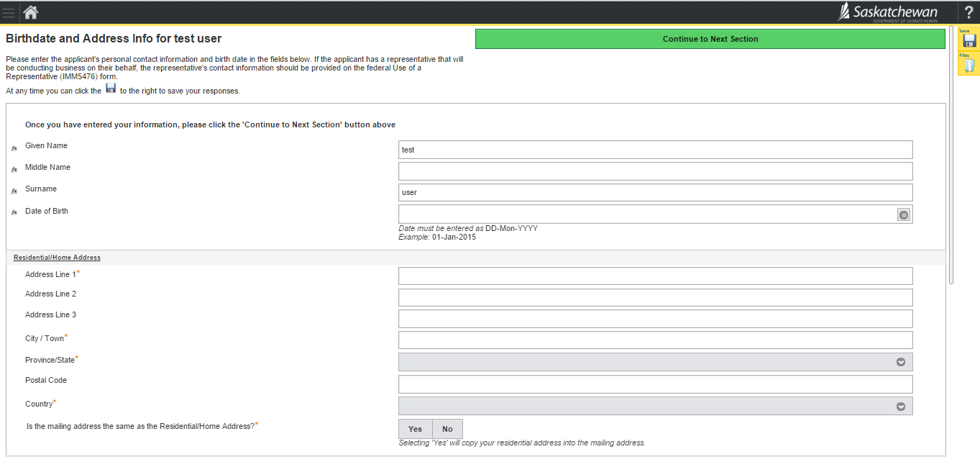
Task: Select Yes for mailing address same
Action: 416,429
